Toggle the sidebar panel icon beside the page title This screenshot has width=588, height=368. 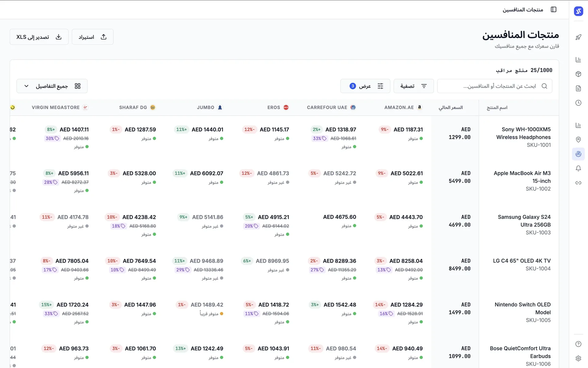click(x=553, y=10)
